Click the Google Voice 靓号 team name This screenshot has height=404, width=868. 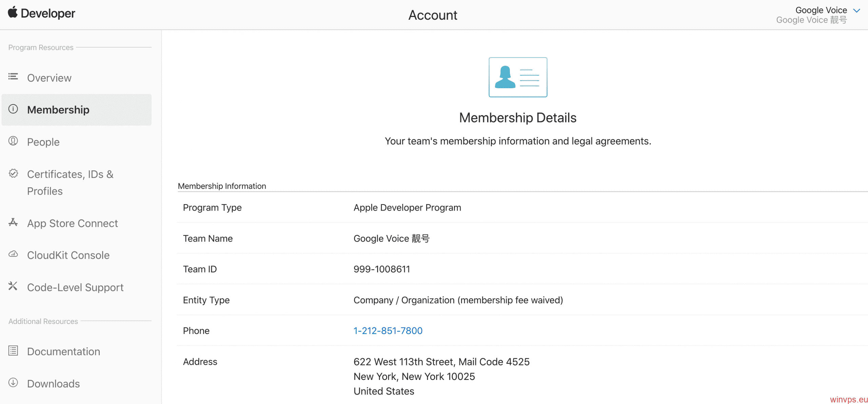pos(391,238)
